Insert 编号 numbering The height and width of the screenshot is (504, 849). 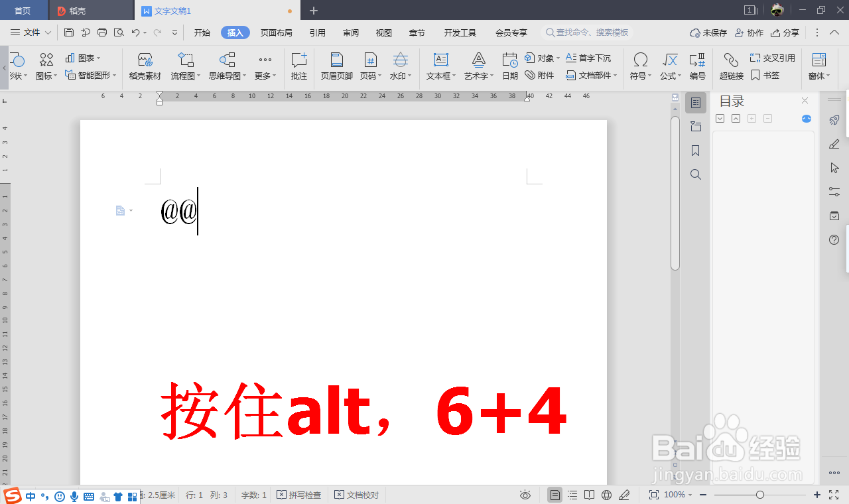tap(697, 67)
